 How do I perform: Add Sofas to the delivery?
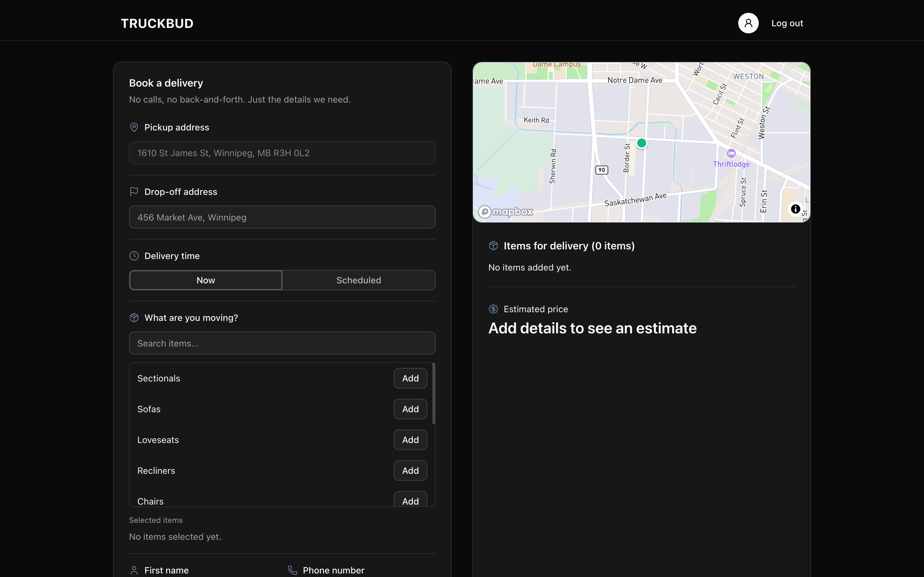[x=410, y=409]
